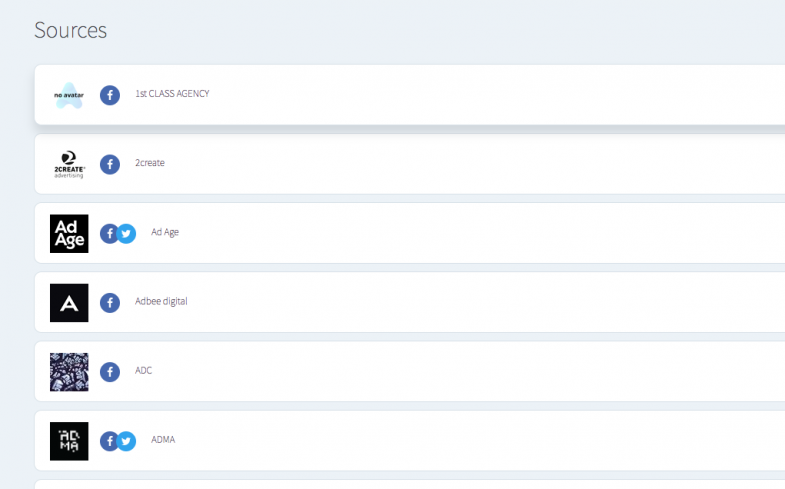Screen dimensions: 785x489
Task: Select the 1st CLASS AGENCY source name
Action: tap(172, 94)
